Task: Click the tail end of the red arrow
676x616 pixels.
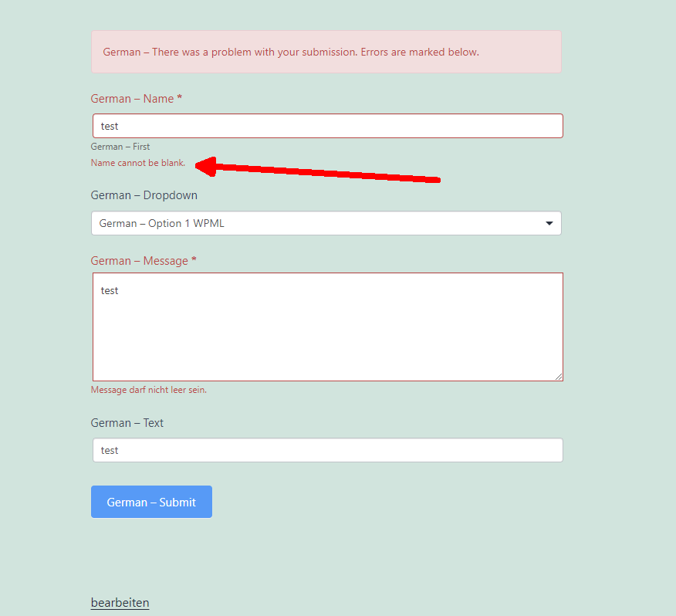Action: pos(435,179)
